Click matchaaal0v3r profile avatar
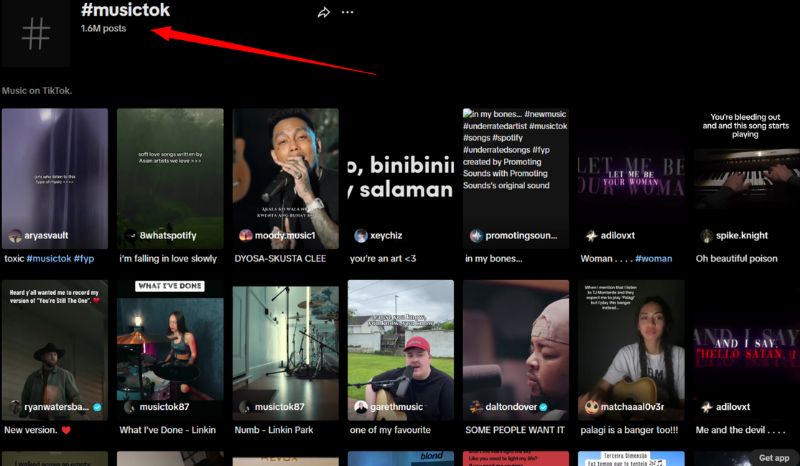Image resolution: width=800 pixels, height=466 pixels. click(x=591, y=407)
